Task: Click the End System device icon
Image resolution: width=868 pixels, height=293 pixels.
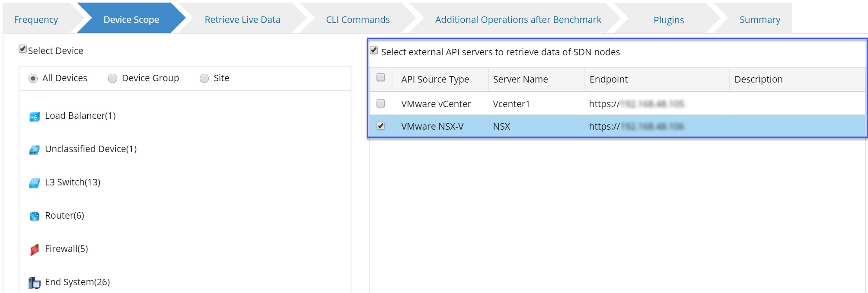Action: [x=35, y=283]
